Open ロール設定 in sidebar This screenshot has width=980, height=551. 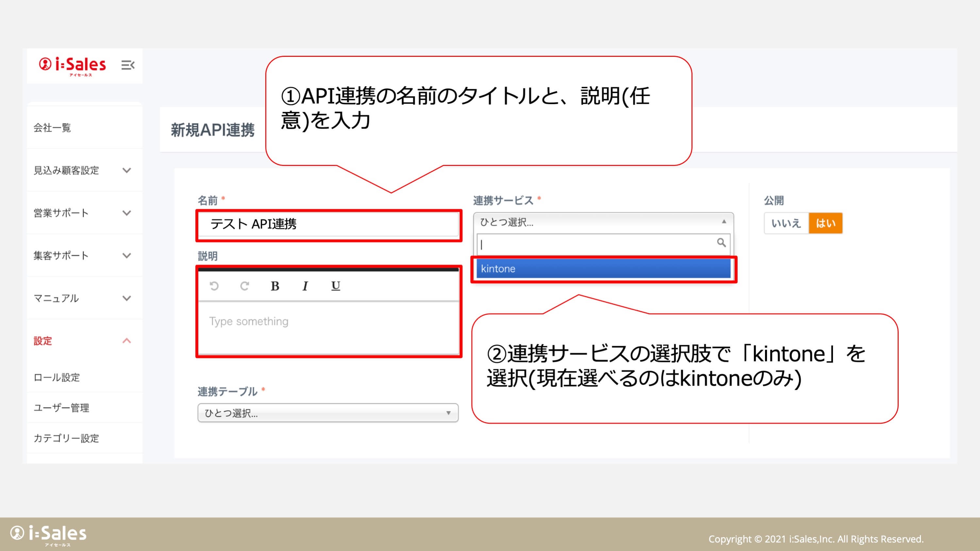(57, 377)
